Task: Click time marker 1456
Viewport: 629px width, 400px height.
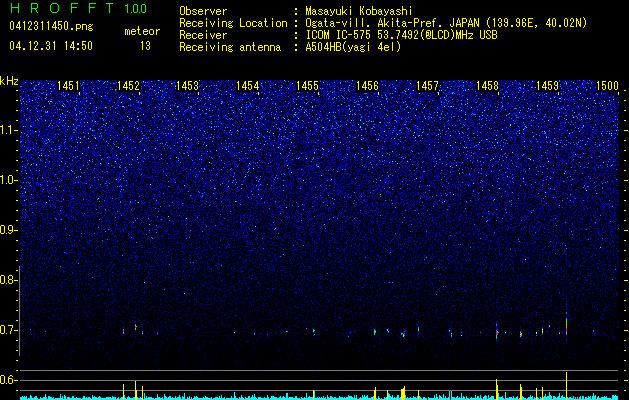Action: point(367,86)
